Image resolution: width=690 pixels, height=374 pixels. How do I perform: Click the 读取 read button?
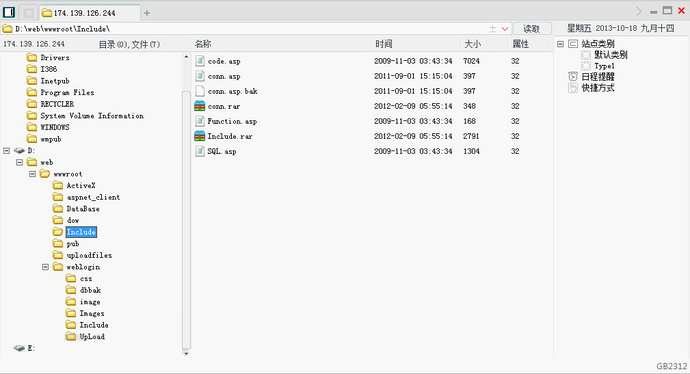(532, 29)
